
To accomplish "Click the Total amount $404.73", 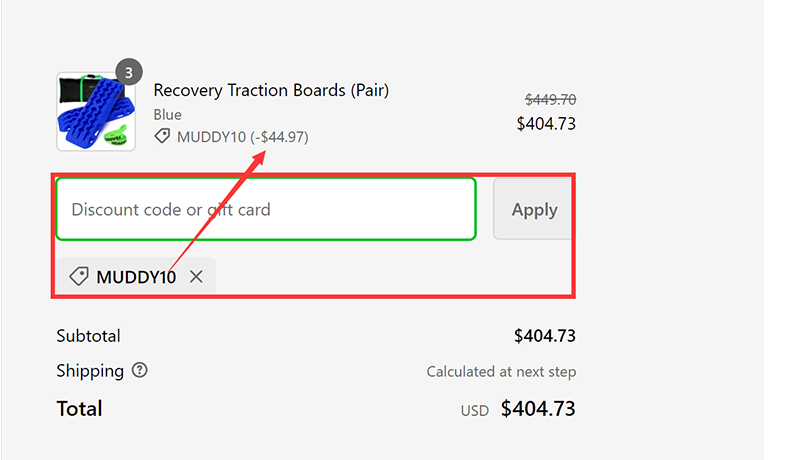I will pyautogui.click(x=538, y=409).
